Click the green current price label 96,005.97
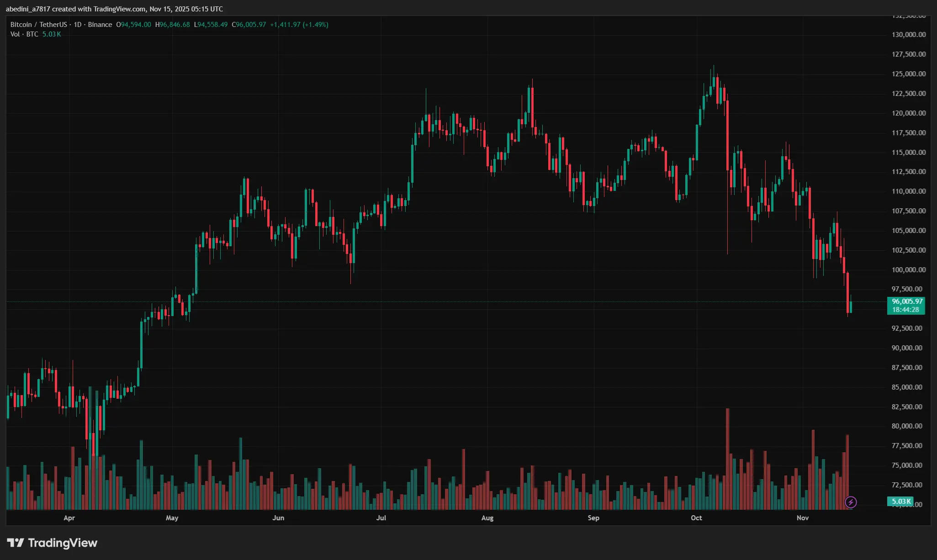 pyautogui.click(x=907, y=301)
